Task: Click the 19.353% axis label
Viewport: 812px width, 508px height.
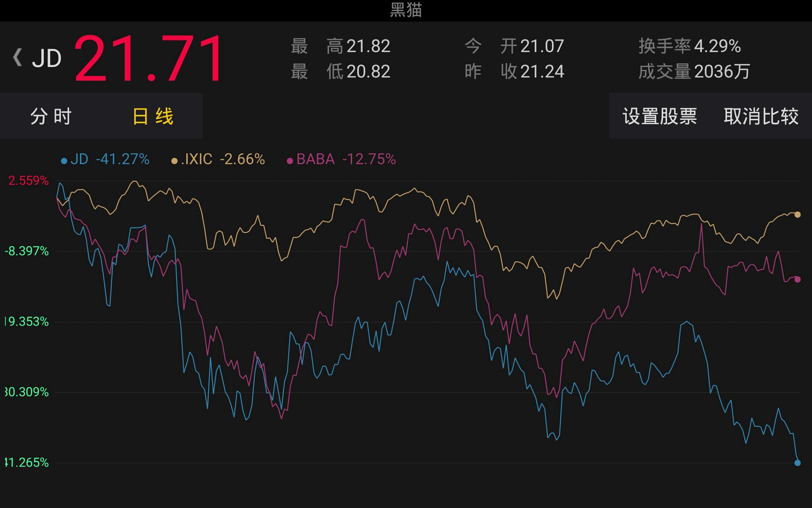Action: [27, 322]
